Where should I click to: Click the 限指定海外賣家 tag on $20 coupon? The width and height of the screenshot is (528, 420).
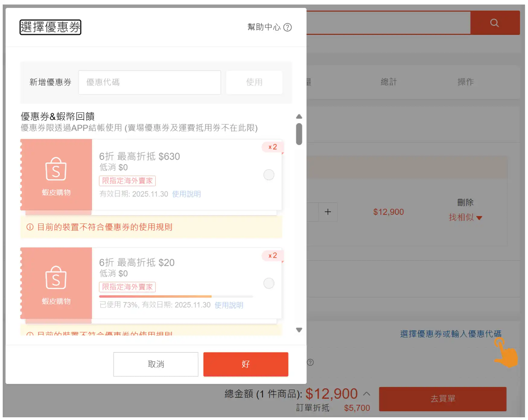(x=127, y=287)
